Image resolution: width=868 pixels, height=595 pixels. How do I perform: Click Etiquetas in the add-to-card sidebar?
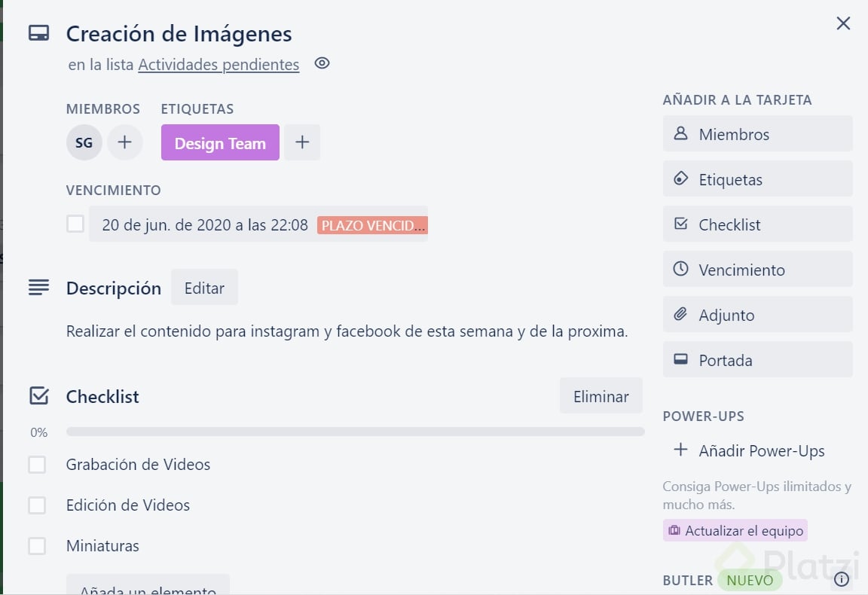click(x=758, y=178)
